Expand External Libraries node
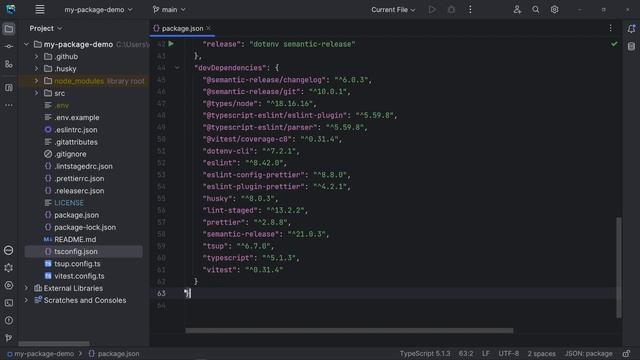Screen dimensions: 640x360 [27, 288]
